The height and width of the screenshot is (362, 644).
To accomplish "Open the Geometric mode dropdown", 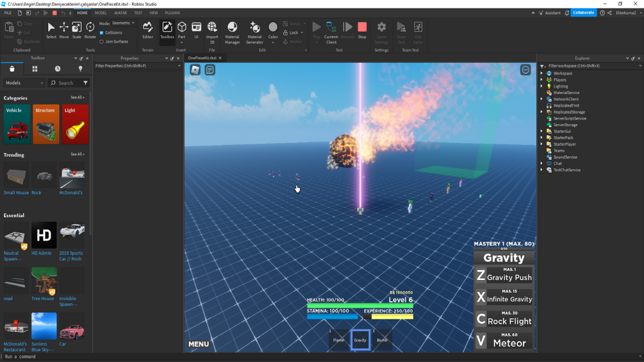I will [123, 23].
